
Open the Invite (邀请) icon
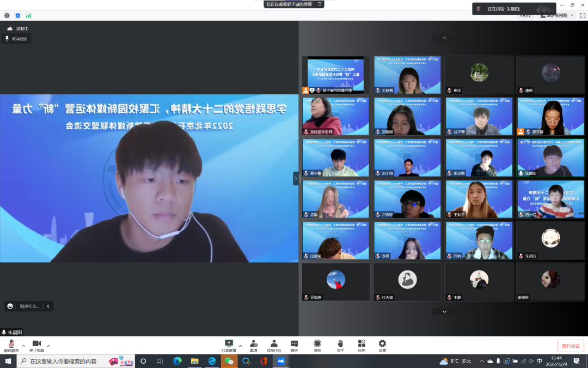pos(254,344)
